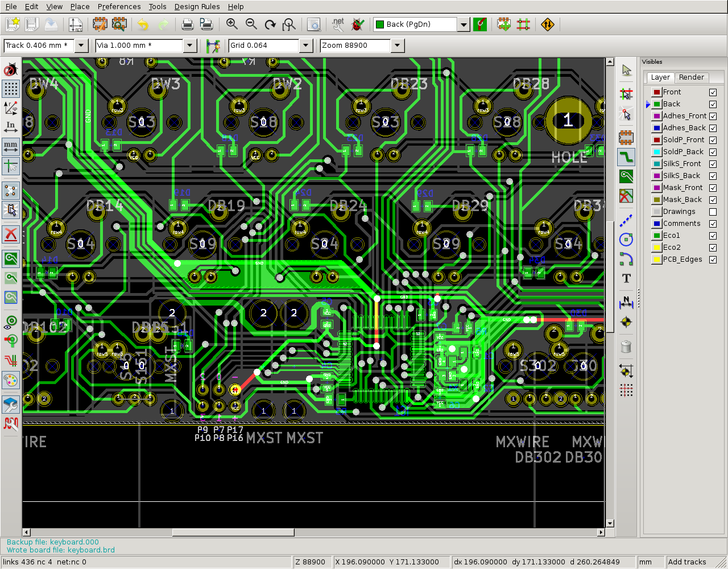Expand the Grid size dropdown
This screenshot has height=569, width=728.
point(306,46)
